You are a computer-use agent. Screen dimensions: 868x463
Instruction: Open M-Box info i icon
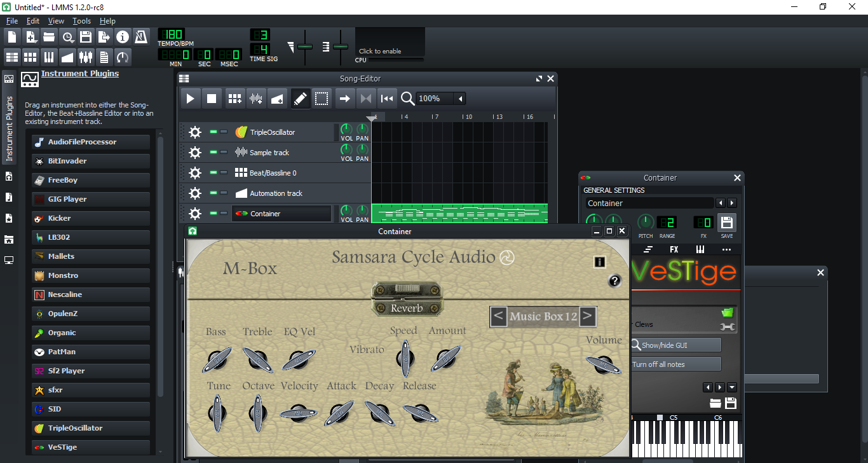pos(599,262)
